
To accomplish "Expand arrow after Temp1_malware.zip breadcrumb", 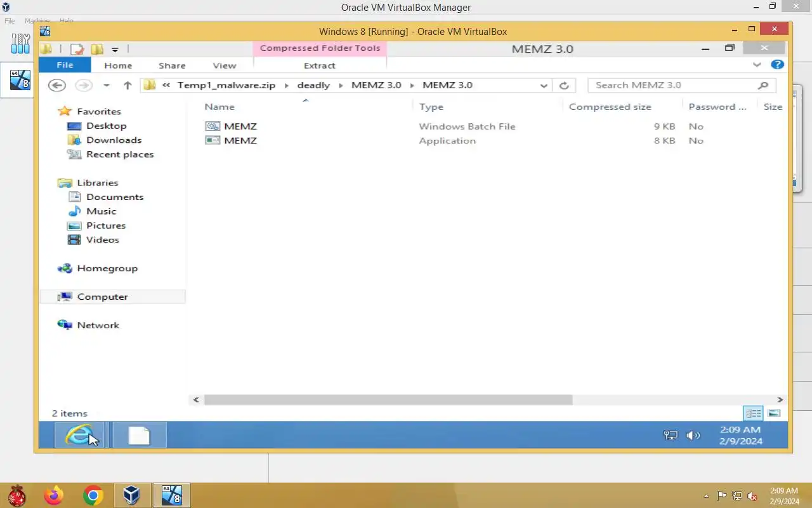I will point(286,85).
